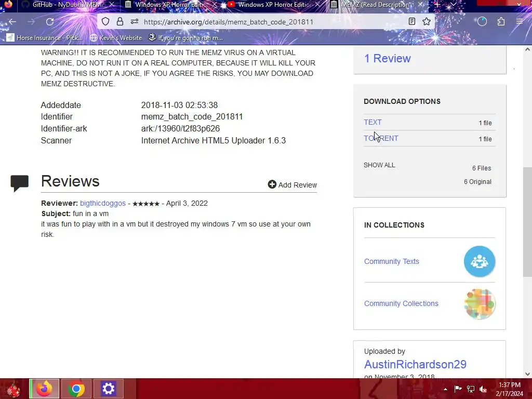532x399 pixels.
Task: Open Firefox from the taskbar
Action: [44, 389]
